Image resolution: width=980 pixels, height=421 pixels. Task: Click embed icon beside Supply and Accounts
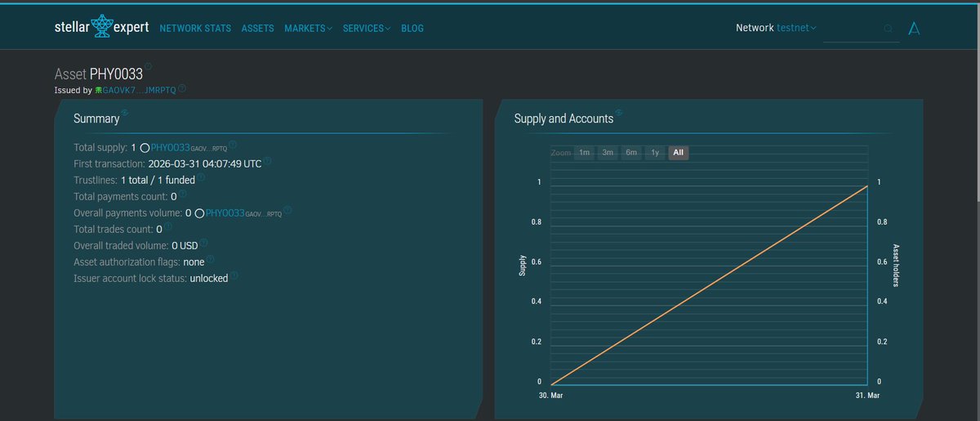[620, 113]
